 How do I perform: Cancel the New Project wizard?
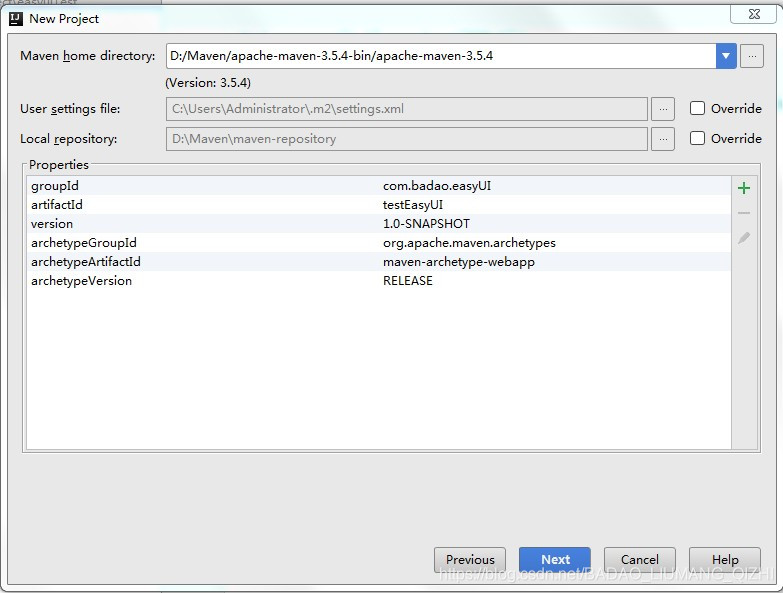pos(640,560)
